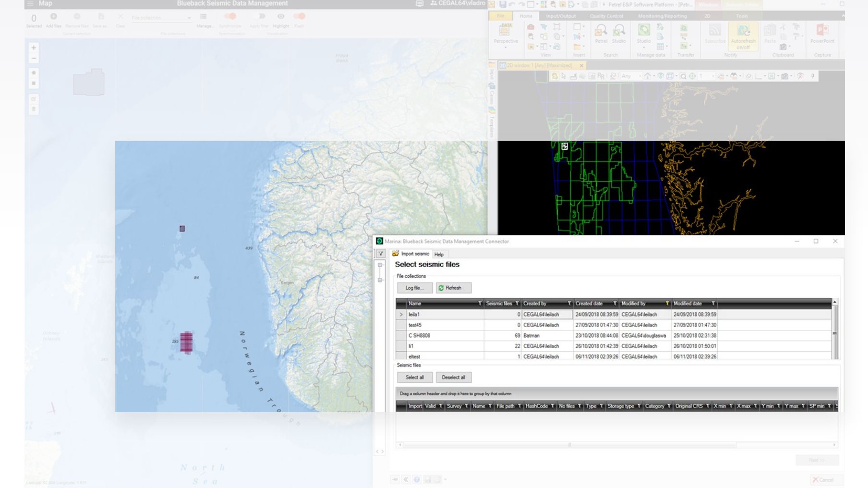The image size is (868, 488).
Task: Select the leila1 collection row
Action: click(614, 314)
